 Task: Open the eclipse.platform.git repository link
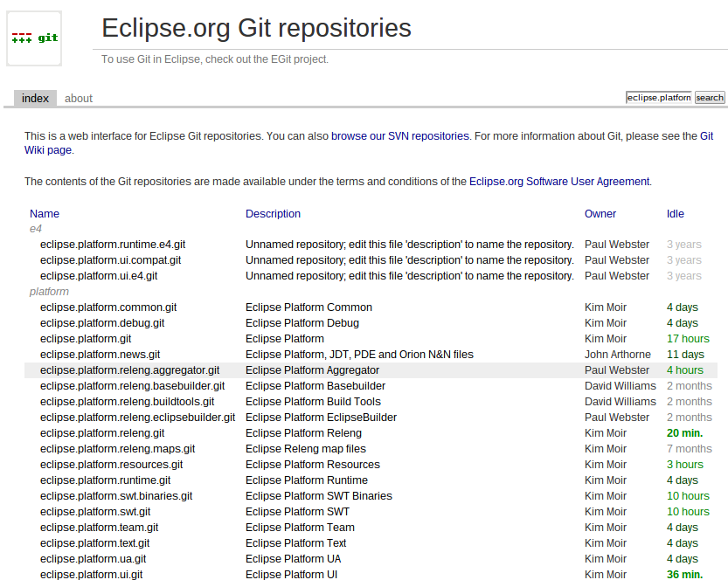click(86, 339)
